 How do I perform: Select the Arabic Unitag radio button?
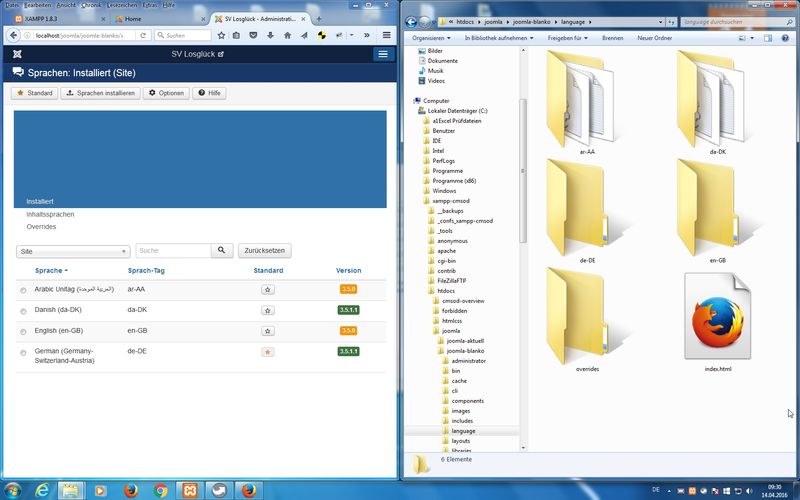coord(23,290)
